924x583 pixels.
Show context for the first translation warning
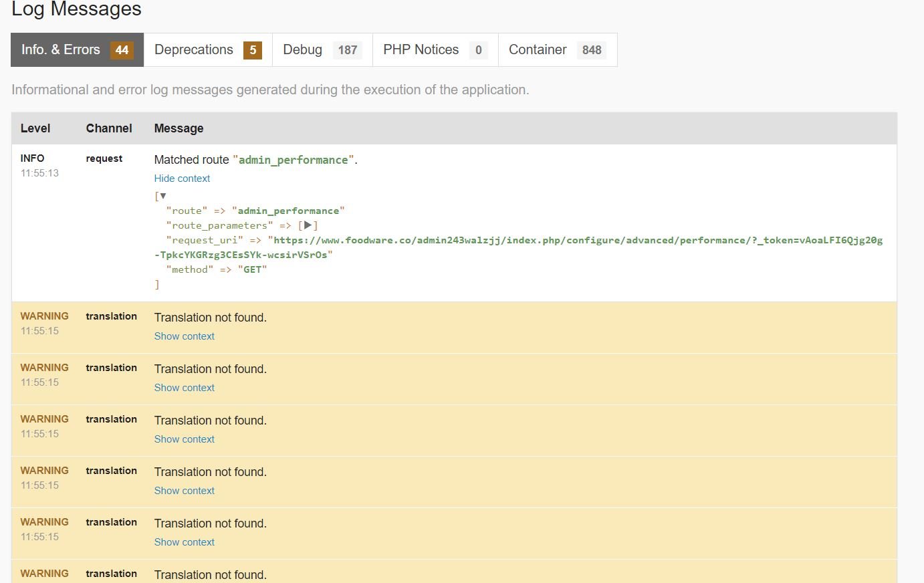[x=184, y=336]
